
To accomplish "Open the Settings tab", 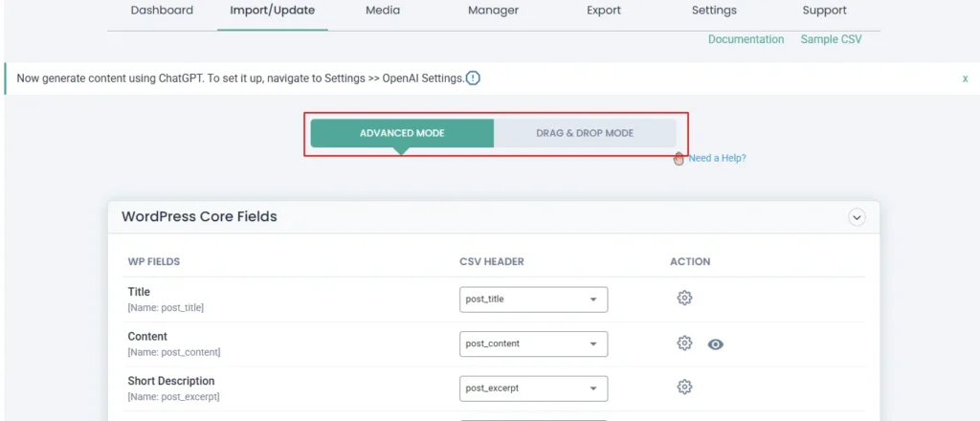I will point(714,11).
